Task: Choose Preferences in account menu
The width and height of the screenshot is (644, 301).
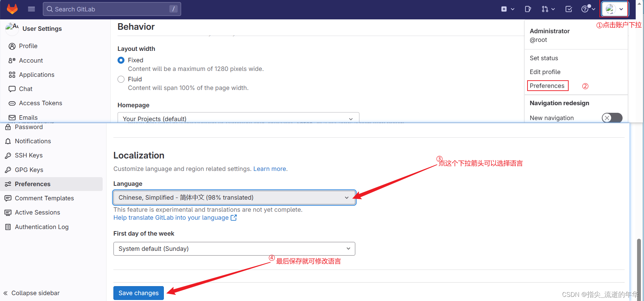Action: [x=547, y=86]
